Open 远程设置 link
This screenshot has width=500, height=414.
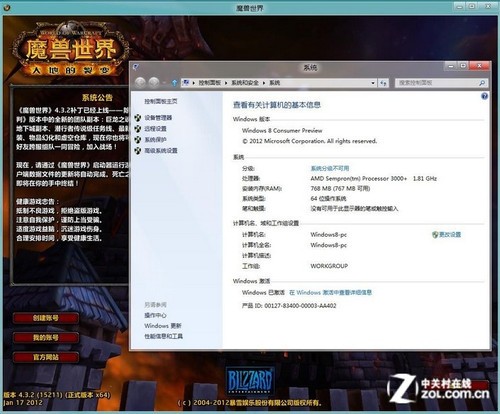[155, 129]
